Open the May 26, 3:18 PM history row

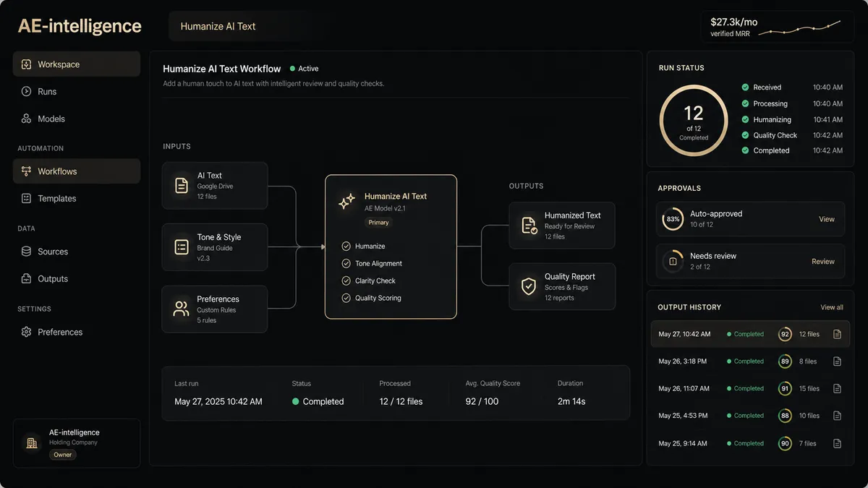click(x=750, y=361)
